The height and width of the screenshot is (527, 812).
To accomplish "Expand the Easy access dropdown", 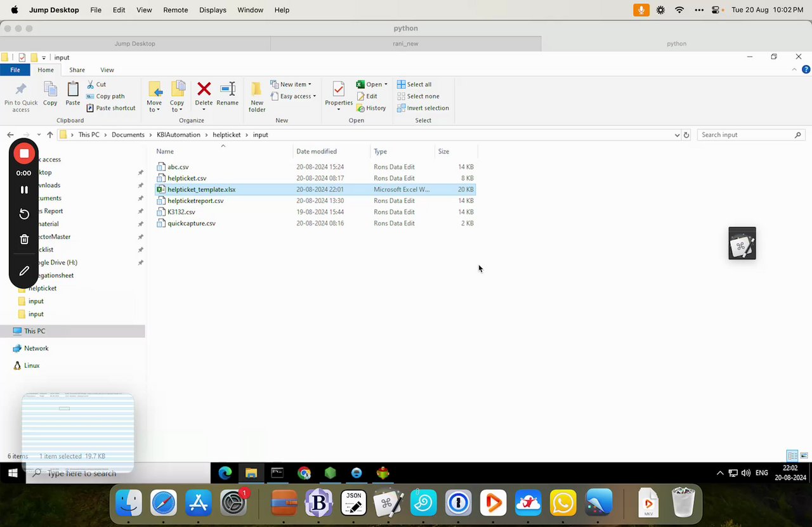I will coord(293,96).
